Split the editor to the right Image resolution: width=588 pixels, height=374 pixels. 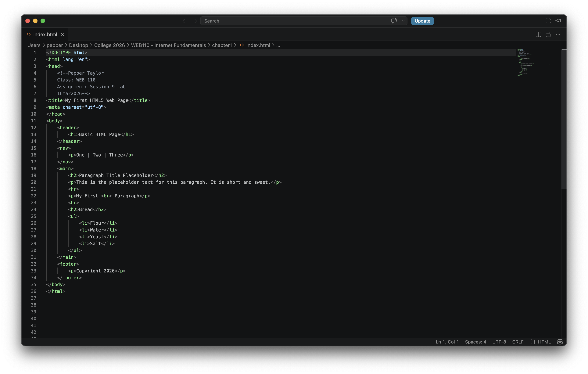click(538, 34)
